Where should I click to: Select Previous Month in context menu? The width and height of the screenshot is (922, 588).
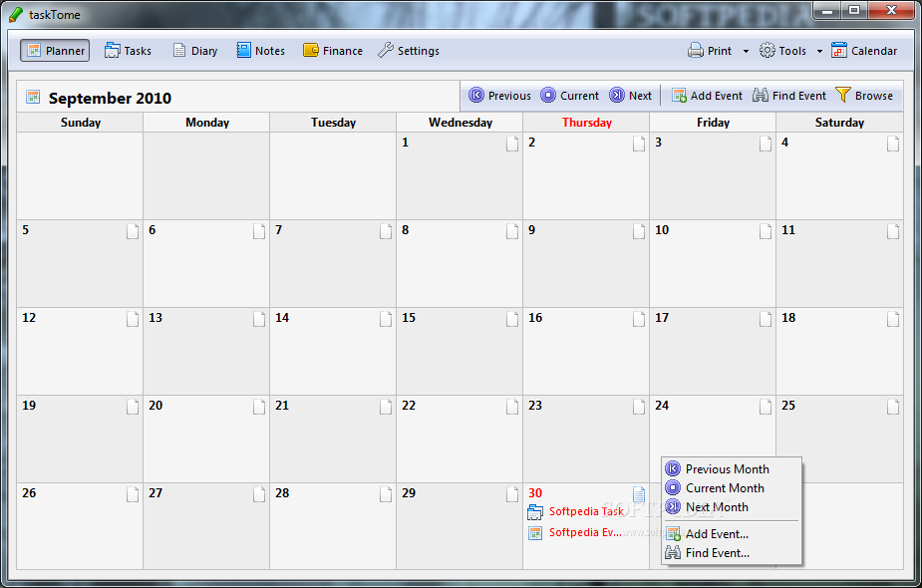(732, 468)
